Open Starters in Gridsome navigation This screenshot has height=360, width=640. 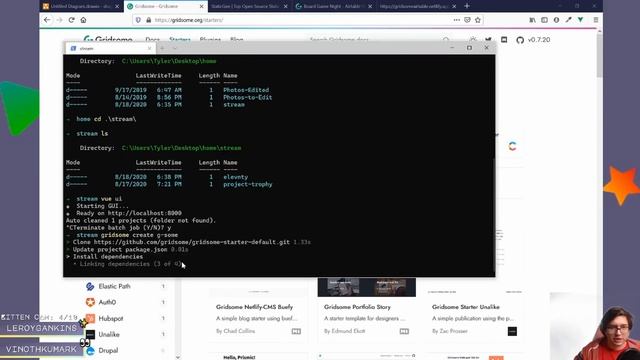point(180,40)
